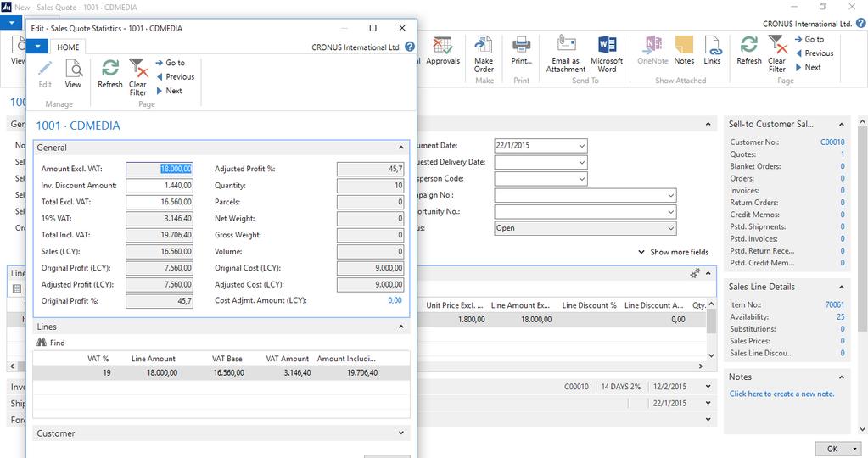Select the 19% VAT line row
868x458 pixels.
(221, 373)
